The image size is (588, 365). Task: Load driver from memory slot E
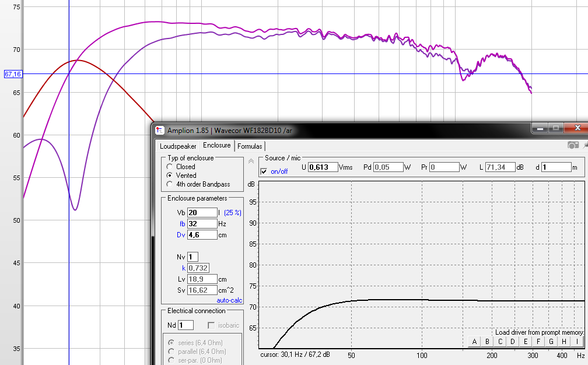coord(526,342)
